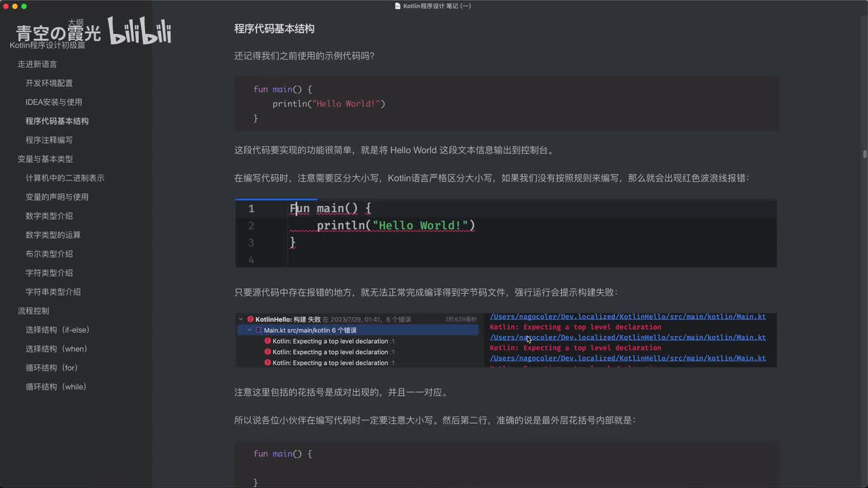Click the 程序代码基本结构 heading in the document

click(x=274, y=29)
